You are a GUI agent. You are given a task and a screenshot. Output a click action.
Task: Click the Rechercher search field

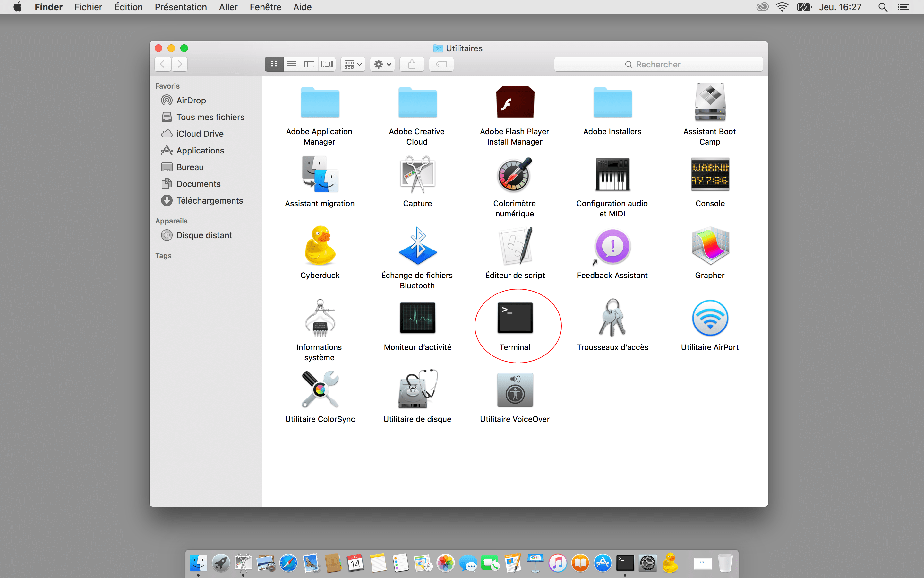tap(658, 64)
